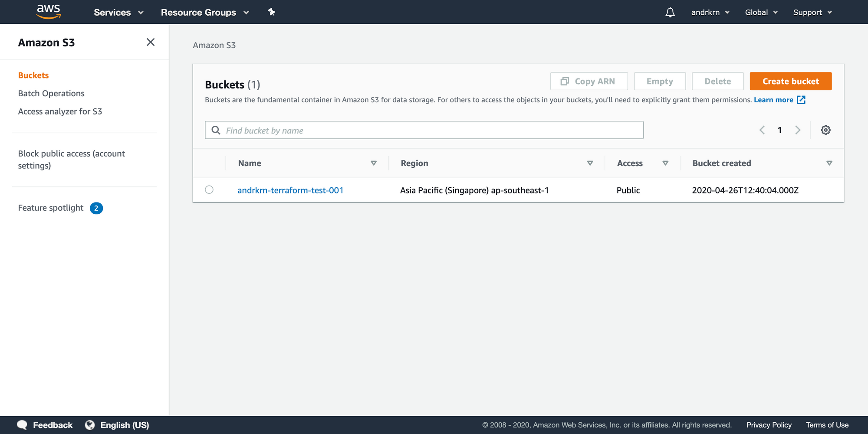Expand the Resource Groups menu

tap(205, 13)
